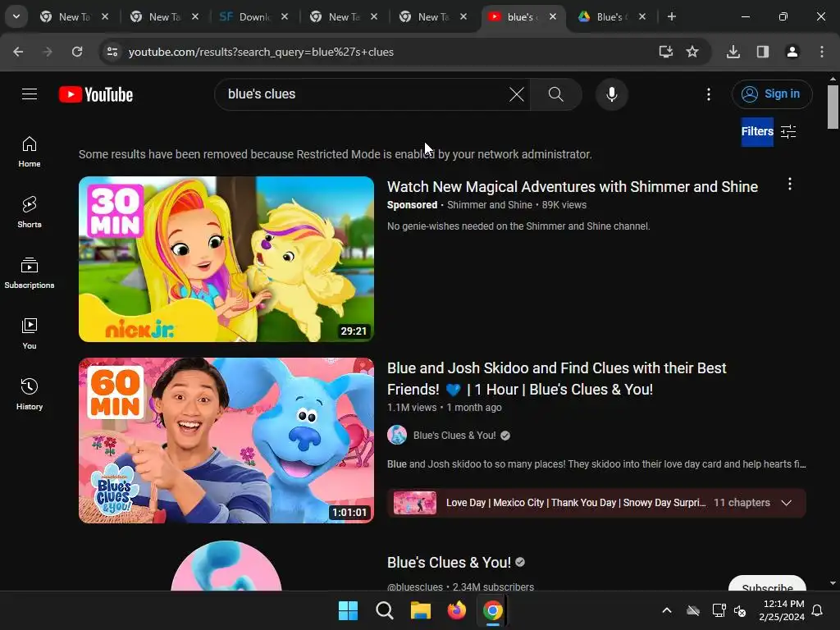Open the Home sidebar item
The height and width of the screenshot is (630, 840).
(x=30, y=152)
